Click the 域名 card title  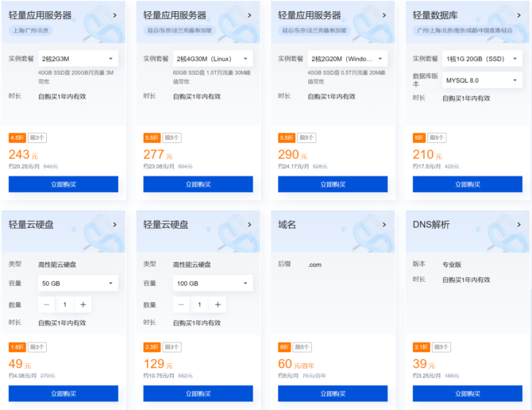click(287, 225)
